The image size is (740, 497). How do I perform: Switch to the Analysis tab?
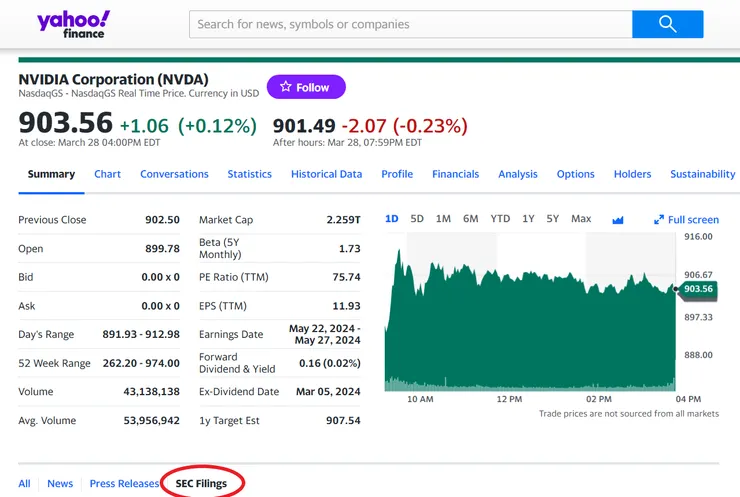click(518, 174)
